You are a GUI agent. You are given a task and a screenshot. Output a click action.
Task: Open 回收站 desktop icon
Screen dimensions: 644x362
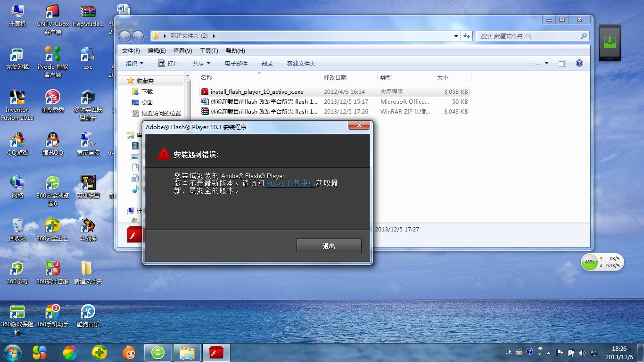pyautogui.click(x=17, y=230)
